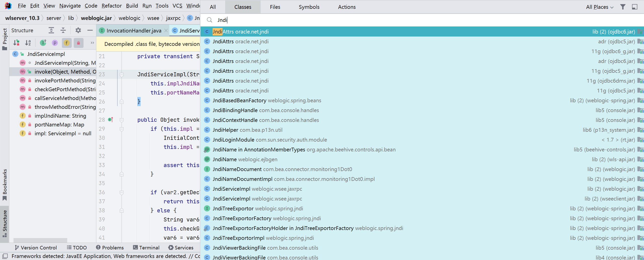This screenshot has height=260, width=644.
Task: Toggle alphabetical sorting in Structure view
Action: 28,43
